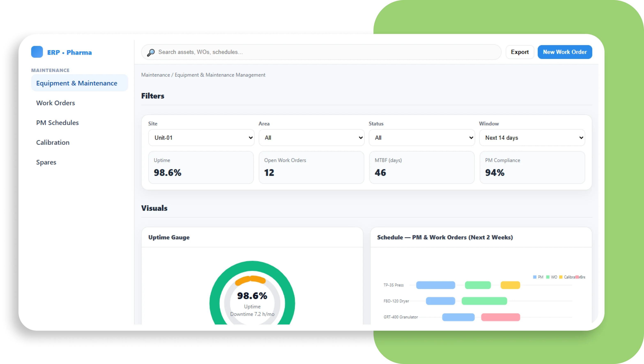This screenshot has height=364, width=644.
Task: Open the Area filter dropdown
Action: [x=311, y=137]
